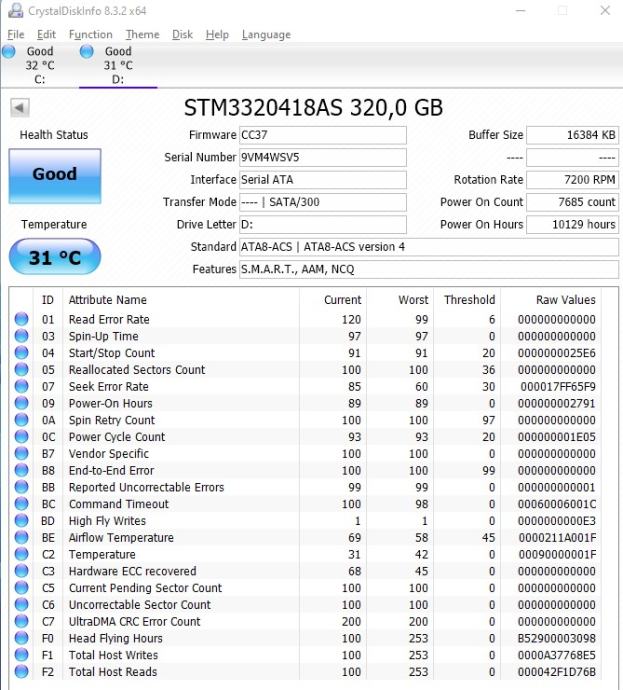The height and width of the screenshot is (690, 623).
Task: Select raw value 0000211A001F
Action: pyautogui.click(x=557, y=537)
